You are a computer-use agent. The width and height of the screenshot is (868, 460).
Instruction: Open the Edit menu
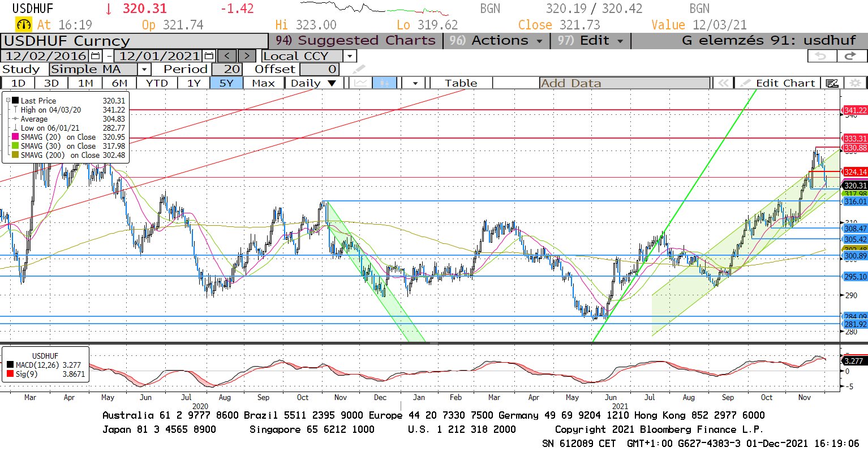tap(590, 41)
